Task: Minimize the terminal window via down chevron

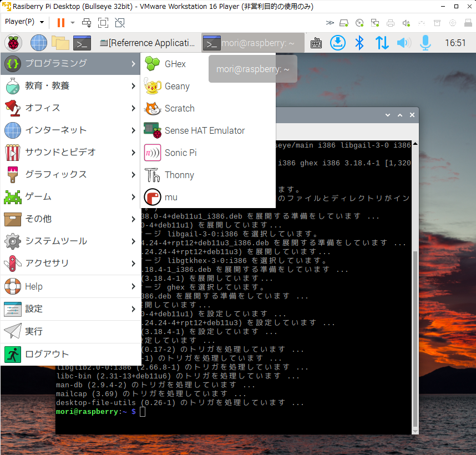Action: 388,115
